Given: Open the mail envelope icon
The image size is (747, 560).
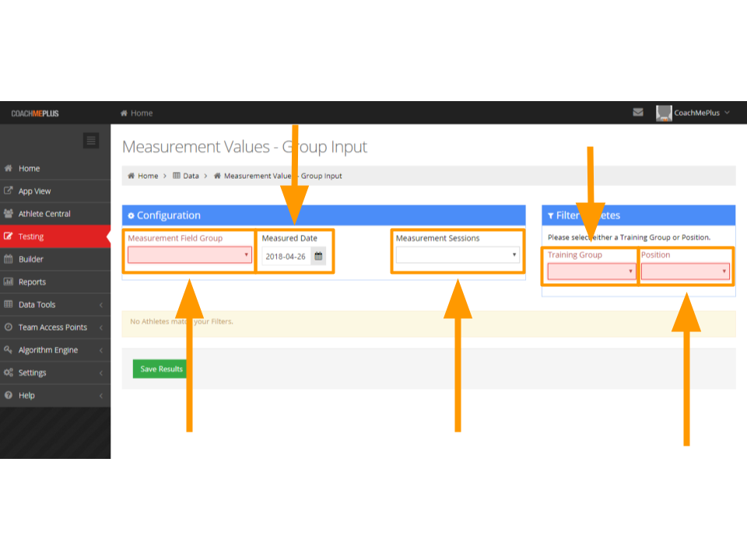Looking at the screenshot, I should [x=638, y=112].
